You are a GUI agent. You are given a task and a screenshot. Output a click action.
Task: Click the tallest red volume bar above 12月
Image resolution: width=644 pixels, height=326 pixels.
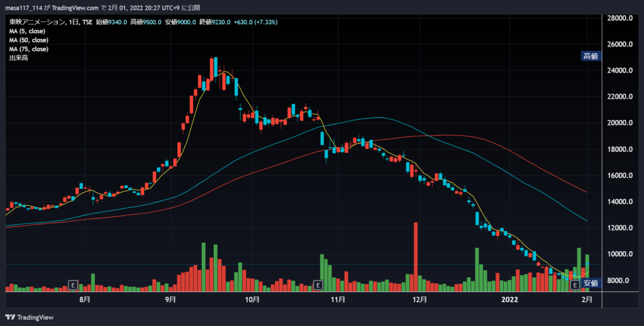tap(416, 257)
